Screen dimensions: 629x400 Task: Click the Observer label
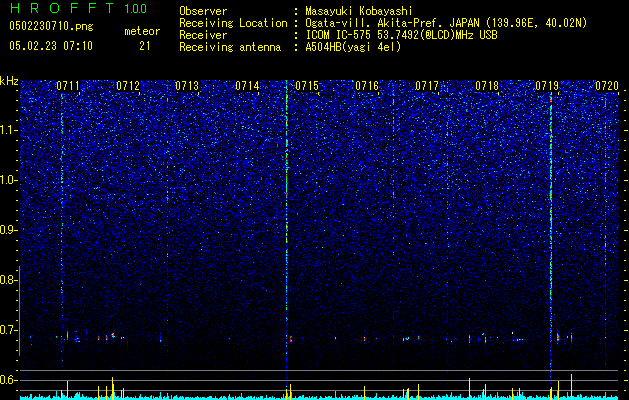203,11
